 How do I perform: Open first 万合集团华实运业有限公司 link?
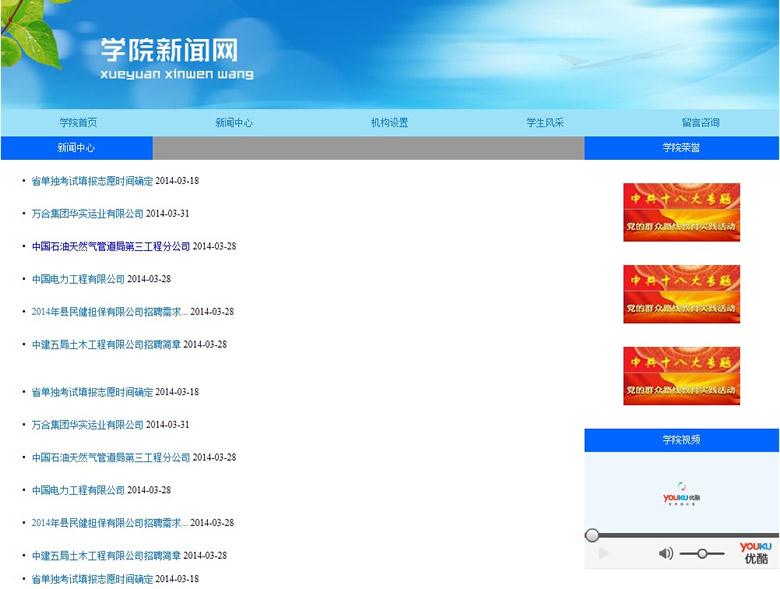point(87,214)
